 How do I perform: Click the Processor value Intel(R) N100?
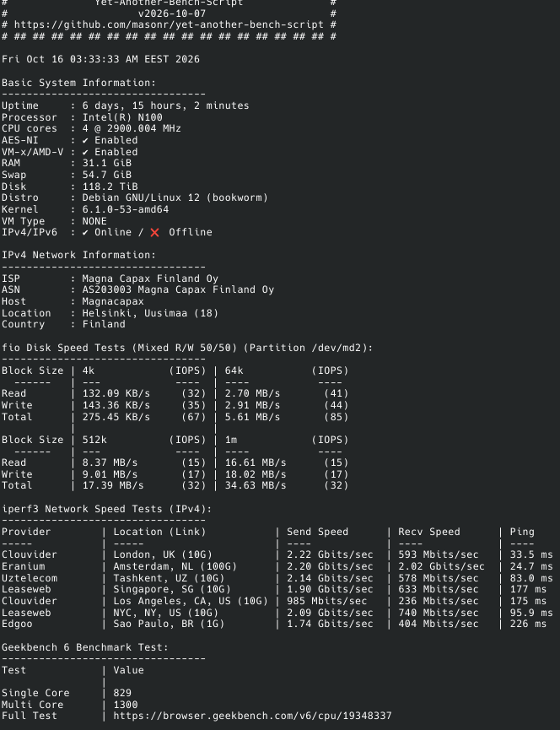tap(122, 117)
